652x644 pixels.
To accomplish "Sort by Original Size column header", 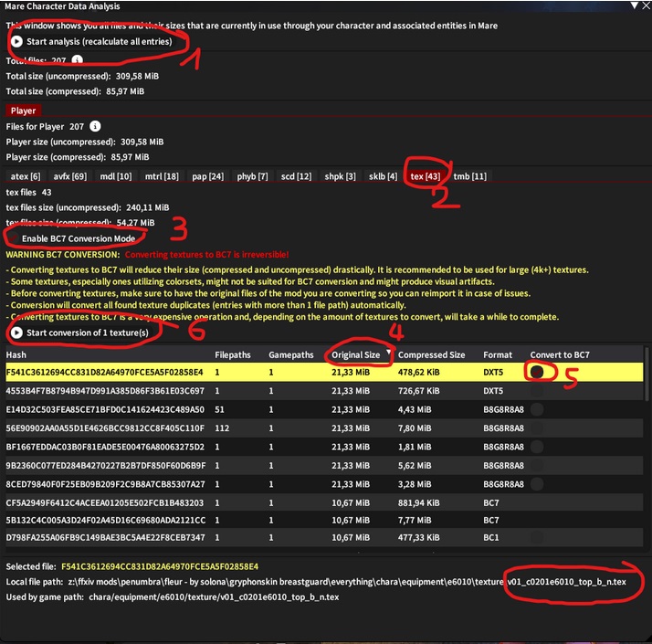I will (355, 354).
